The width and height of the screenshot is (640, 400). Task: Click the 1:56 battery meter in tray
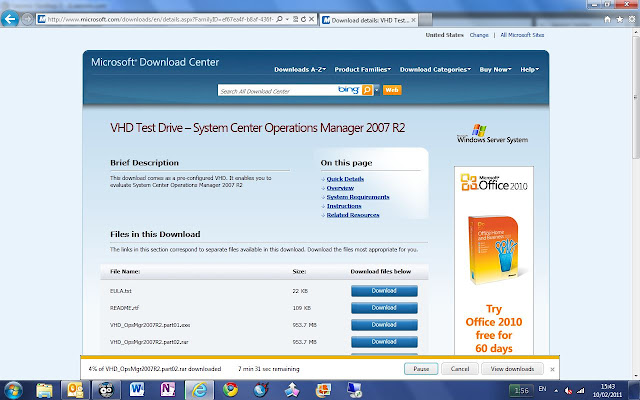[521, 391]
